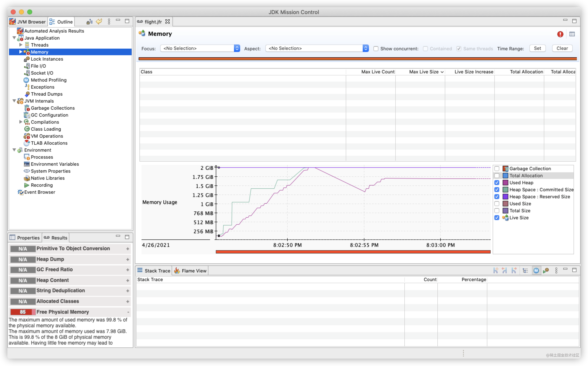Uncheck the Used Heap legend checkbox
The width and height of the screenshot is (588, 366).
497,183
